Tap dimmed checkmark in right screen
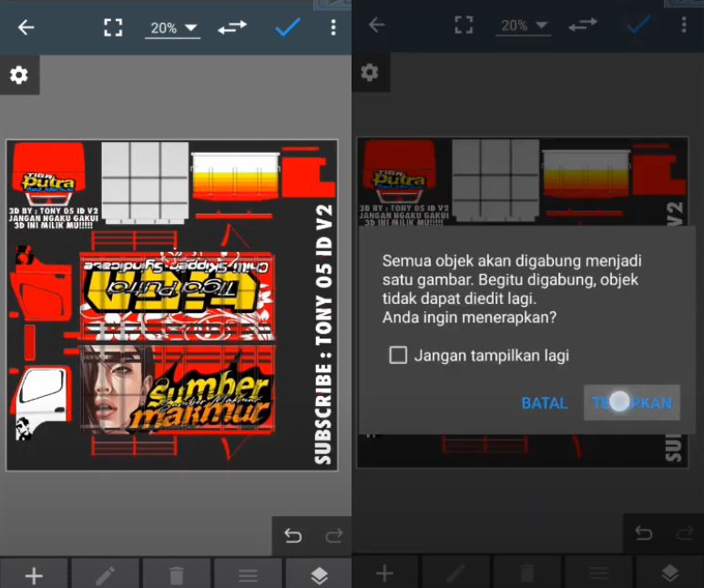 coord(638,25)
